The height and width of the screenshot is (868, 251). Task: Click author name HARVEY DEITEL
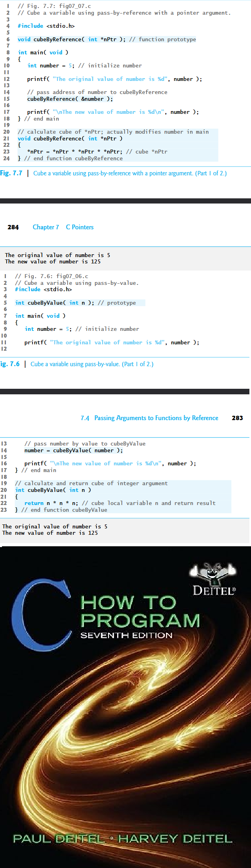click(x=175, y=839)
